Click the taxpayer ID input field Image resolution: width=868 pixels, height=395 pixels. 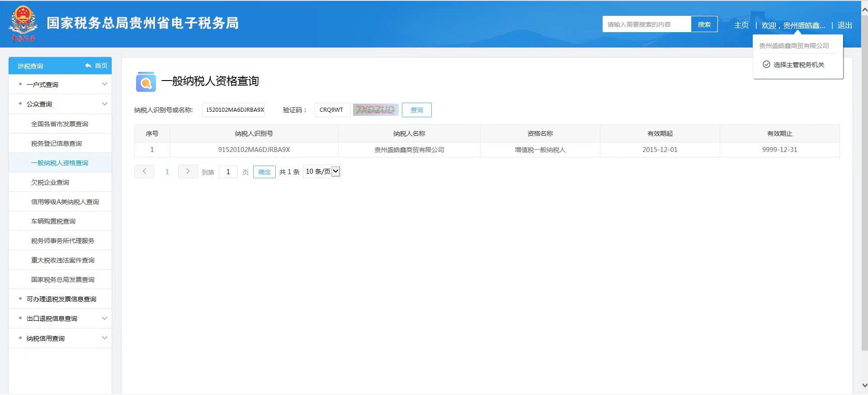[x=233, y=110]
